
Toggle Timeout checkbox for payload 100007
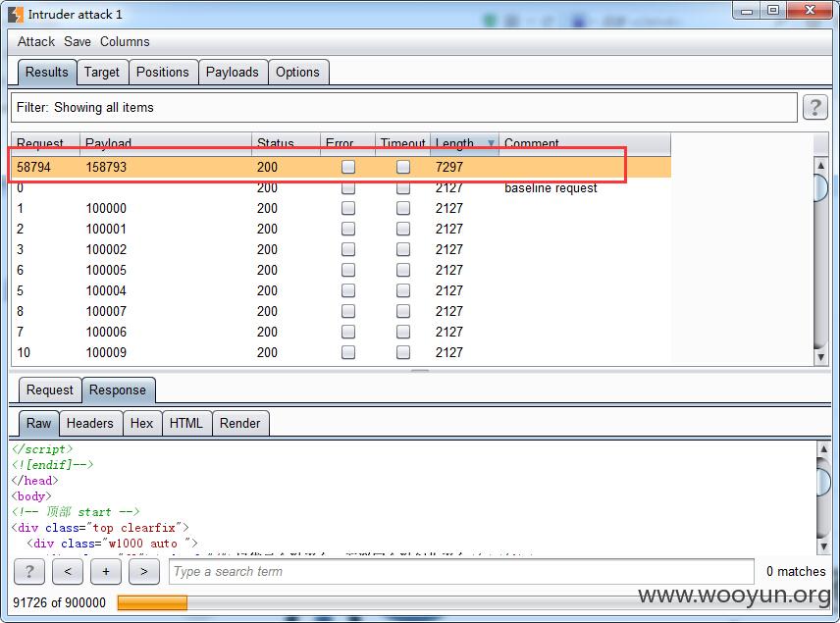pyautogui.click(x=403, y=311)
